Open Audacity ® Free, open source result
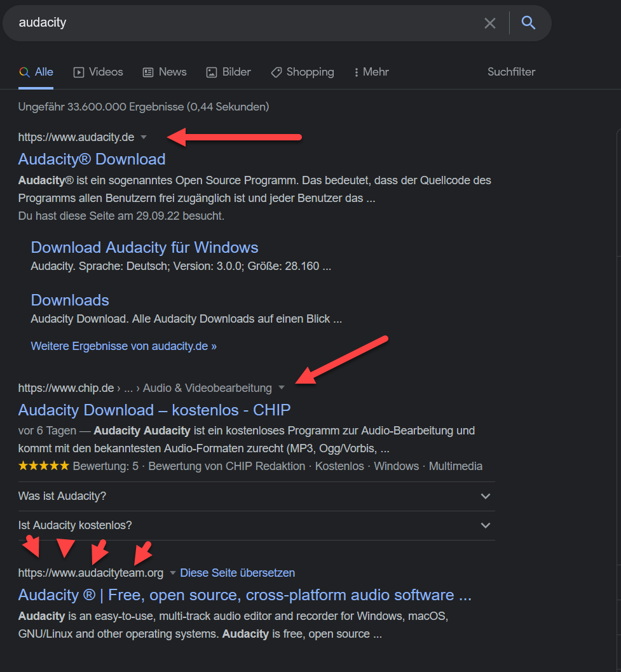Image resolution: width=621 pixels, height=672 pixels. tap(245, 595)
